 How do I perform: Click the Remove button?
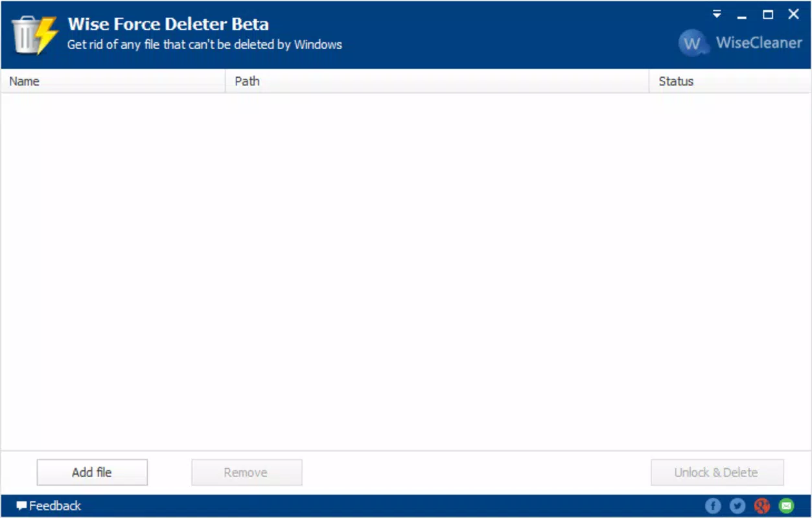pyautogui.click(x=246, y=472)
